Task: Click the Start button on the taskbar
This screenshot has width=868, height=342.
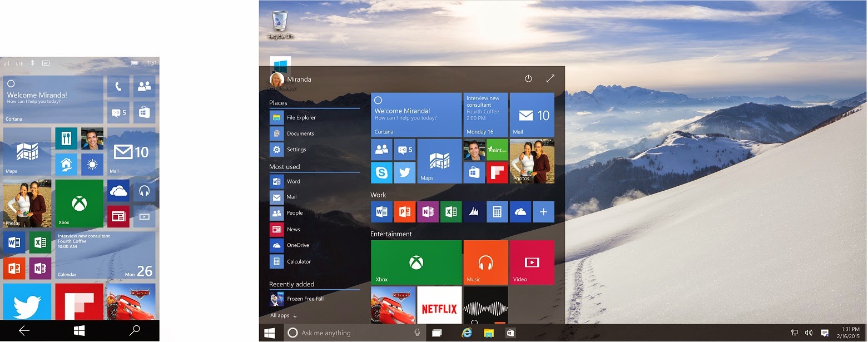Action: [270, 333]
